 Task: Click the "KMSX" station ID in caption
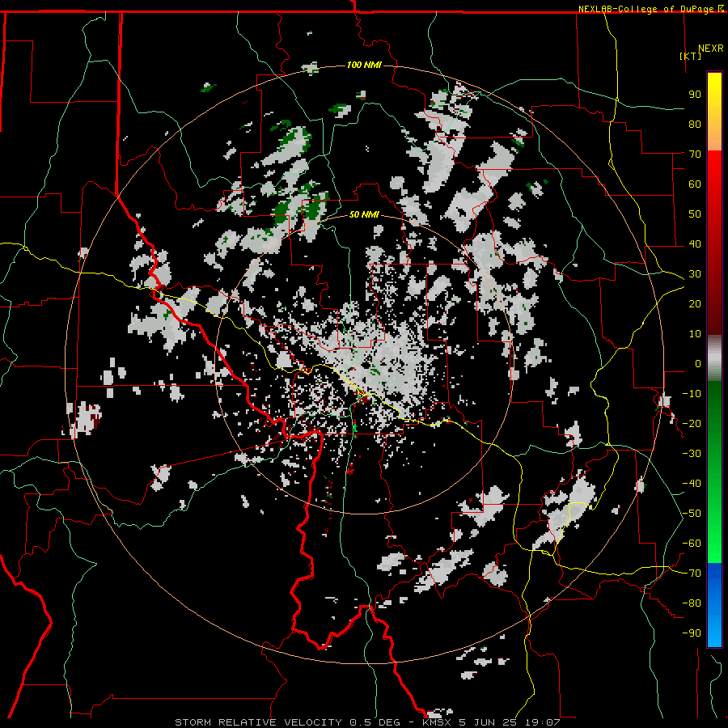pyautogui.click(x=438, y=722)
